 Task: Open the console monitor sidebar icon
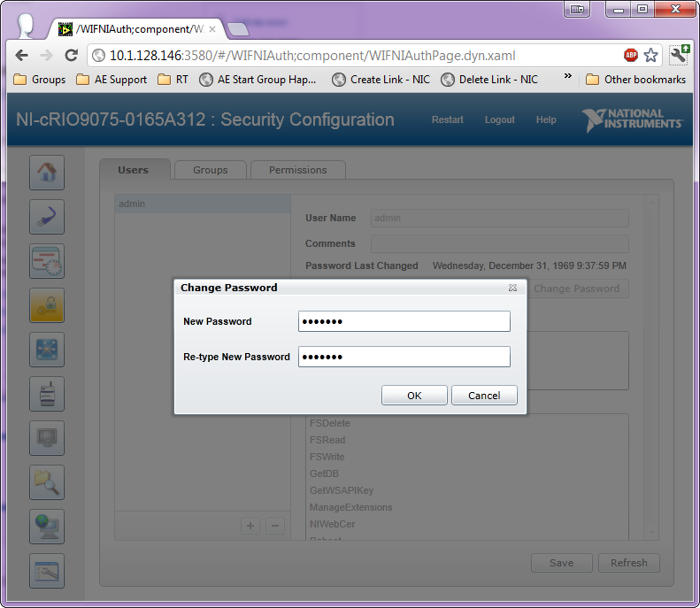click(47, 438)
